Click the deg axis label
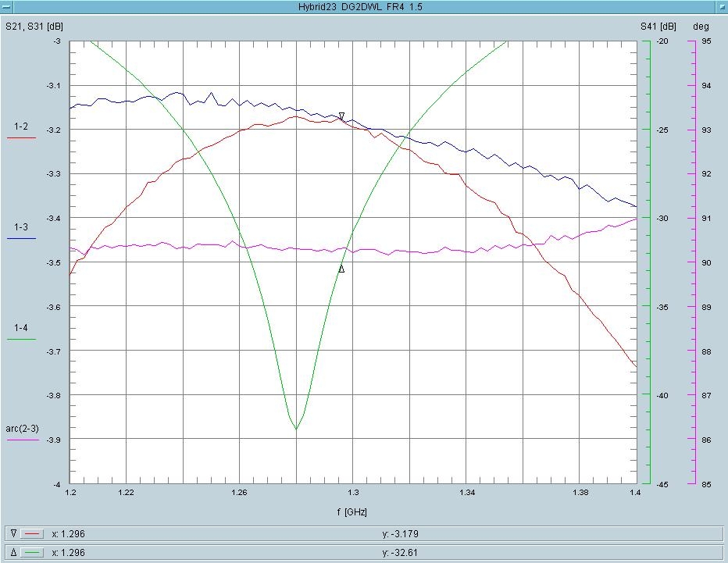728x563 pixels. [701, 27]
